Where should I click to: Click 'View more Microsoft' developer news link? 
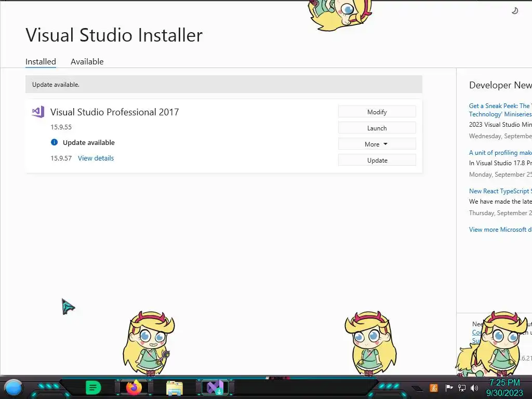coord(500,229)
